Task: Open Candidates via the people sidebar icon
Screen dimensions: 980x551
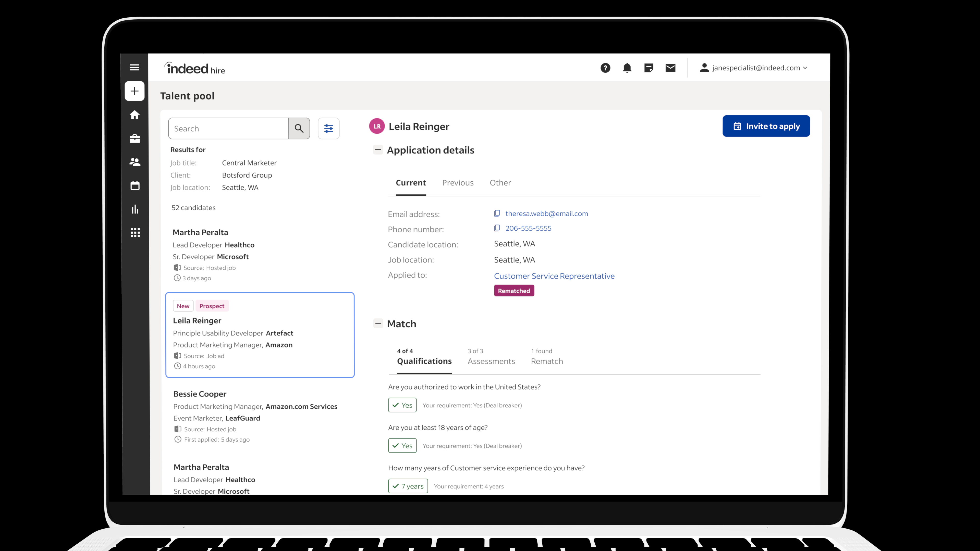Action: coord(135,162)
